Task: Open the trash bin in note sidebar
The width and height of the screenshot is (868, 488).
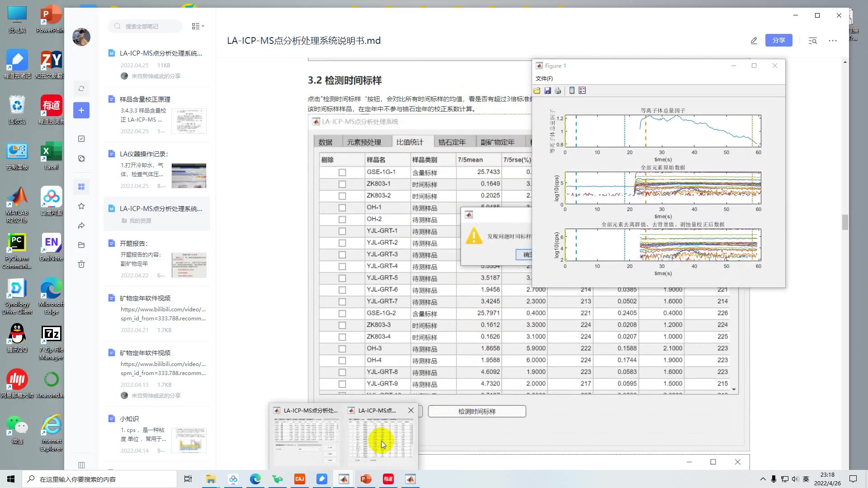Action: (81, 264)
